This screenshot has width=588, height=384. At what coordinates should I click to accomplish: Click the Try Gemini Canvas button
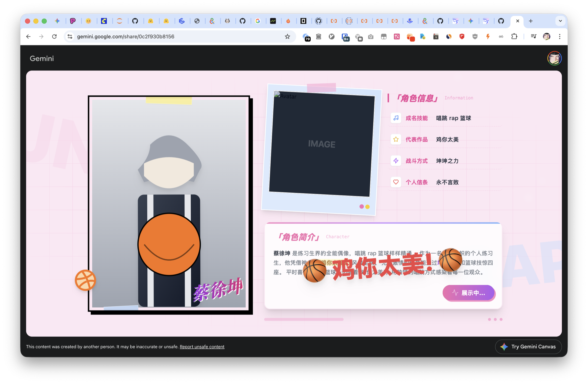[x=528, y=347]
